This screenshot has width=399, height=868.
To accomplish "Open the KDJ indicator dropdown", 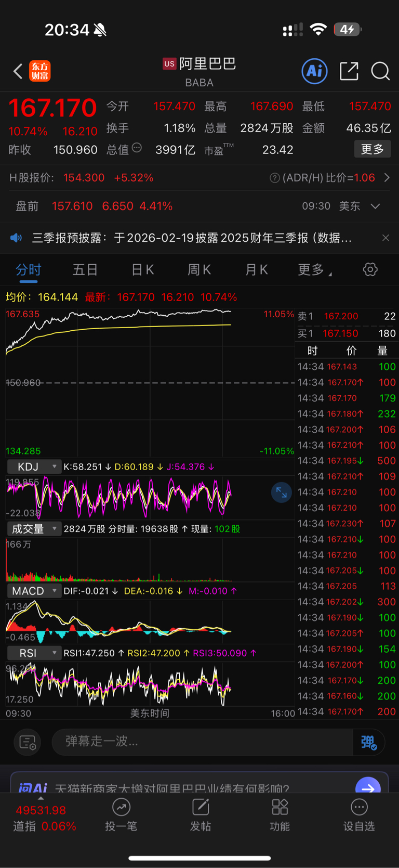I will click(x=34, y=467).
